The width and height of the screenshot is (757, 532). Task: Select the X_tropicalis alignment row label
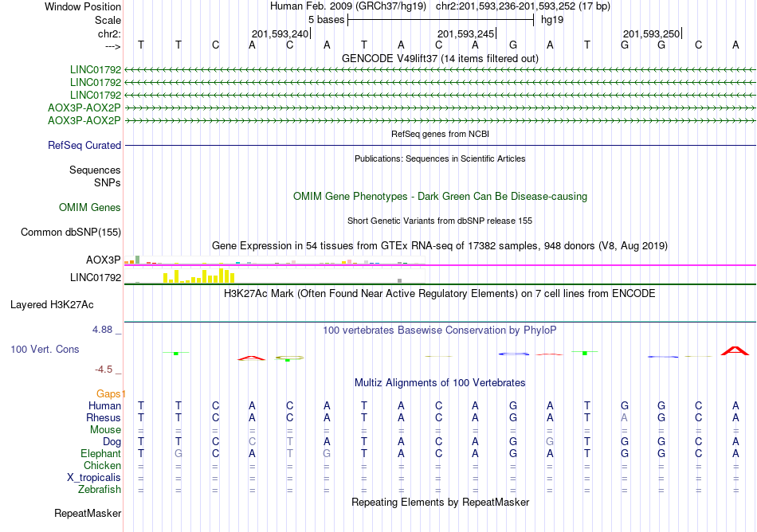click(x=94, y=478)
